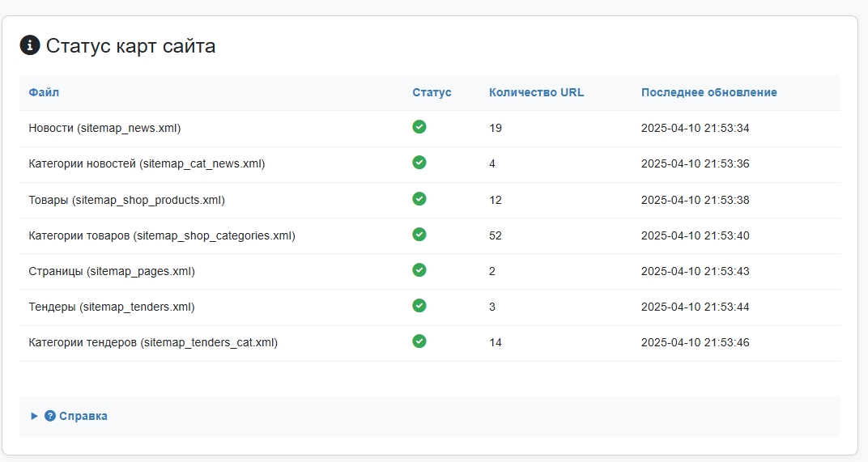This screenshot has width=868, height=462.
Task: Click the Последнее обновление column header
Action: coord(708,92)
